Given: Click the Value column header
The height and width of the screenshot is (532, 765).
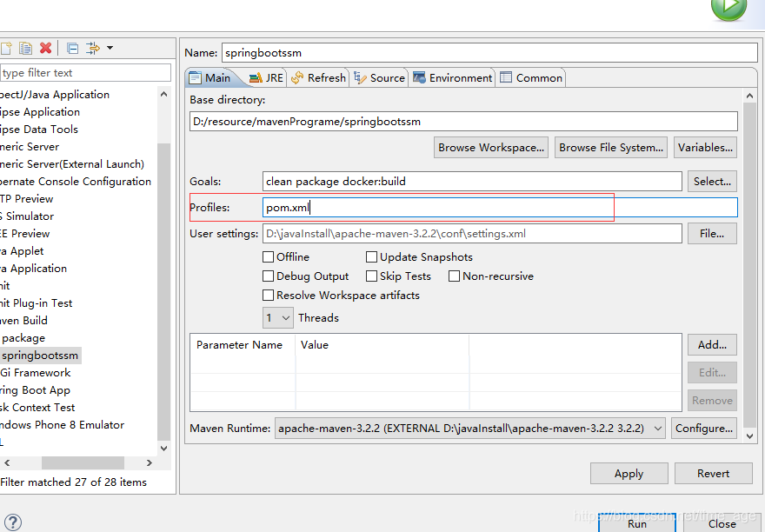Looking at the screenshot, I should tap(382, 345).
